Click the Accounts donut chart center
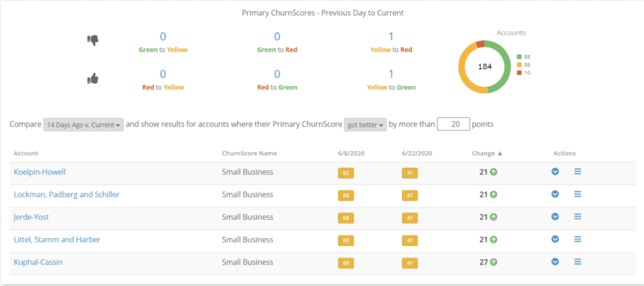Viewport: 644px width, 286px height. tap(485, 66)
